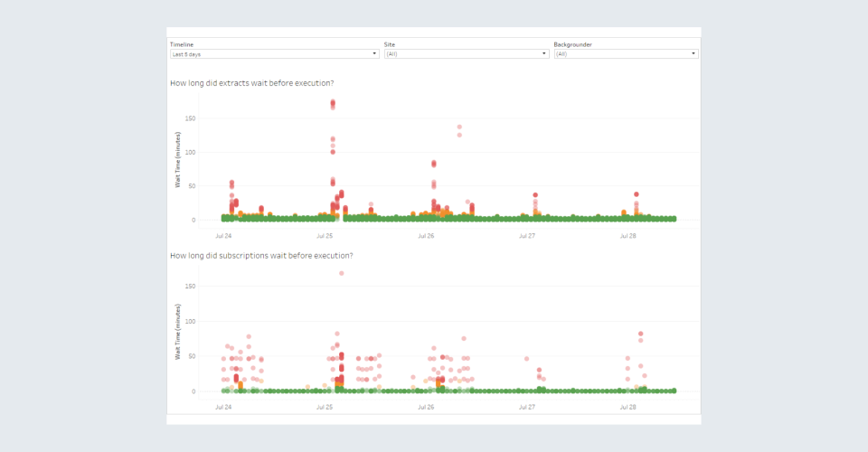Click the highest pink point in subscriptions chart

(341, 273)
